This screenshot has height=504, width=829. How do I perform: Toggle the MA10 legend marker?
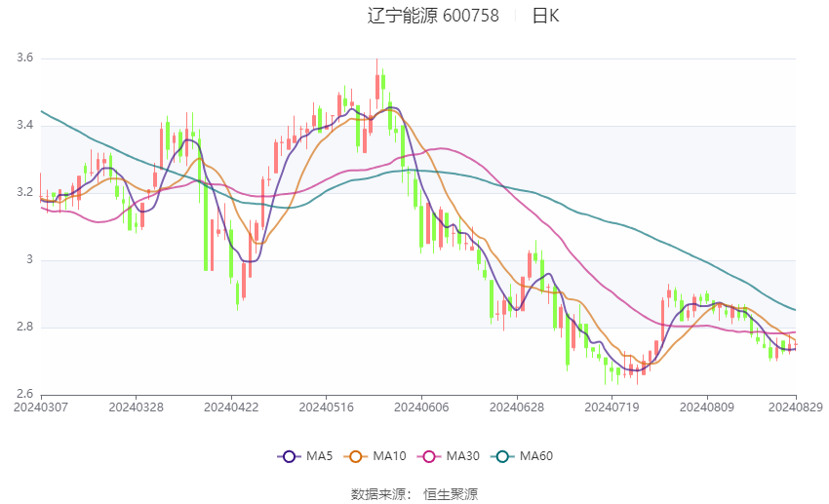[x=356, y=456]
